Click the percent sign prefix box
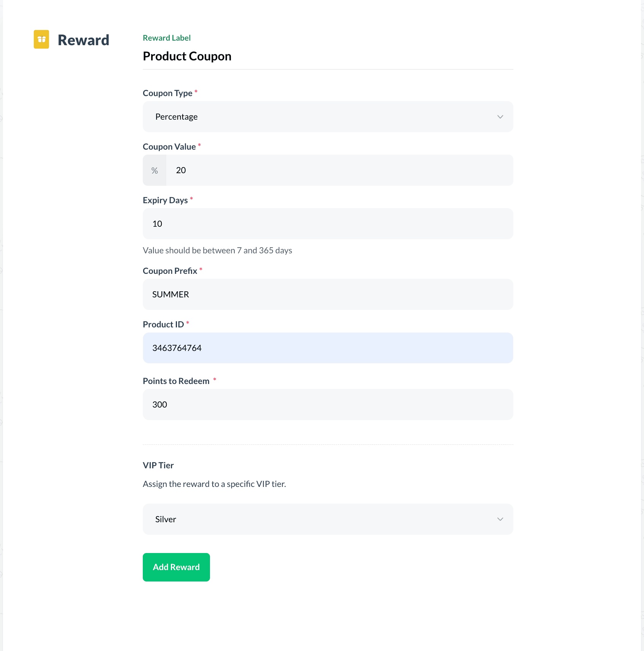This screenshot has width=644, height=651. [x=154, y=170]
